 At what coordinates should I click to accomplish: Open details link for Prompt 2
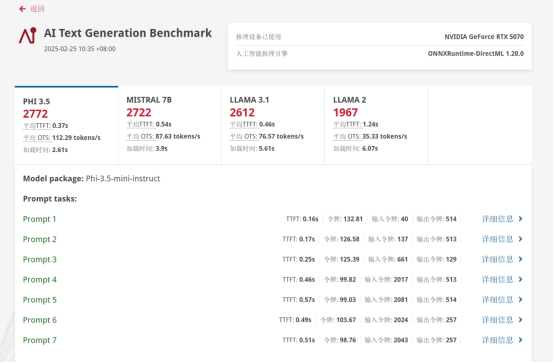point(497,239)
